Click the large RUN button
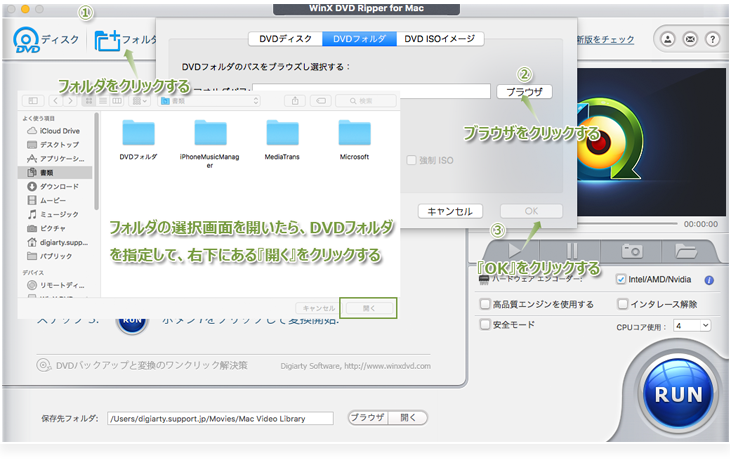 pyautogui.click(x=678, y=394)
